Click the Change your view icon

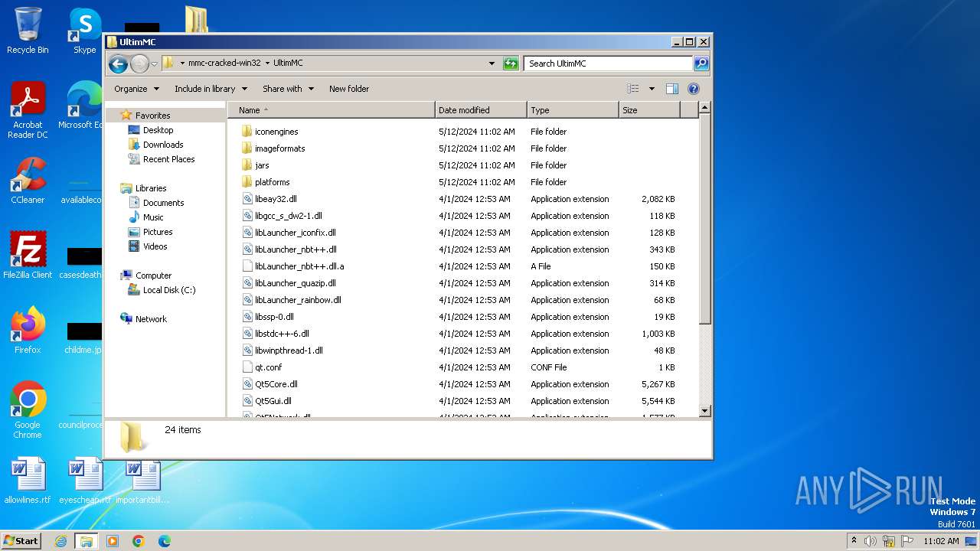[x=633, y=89]
